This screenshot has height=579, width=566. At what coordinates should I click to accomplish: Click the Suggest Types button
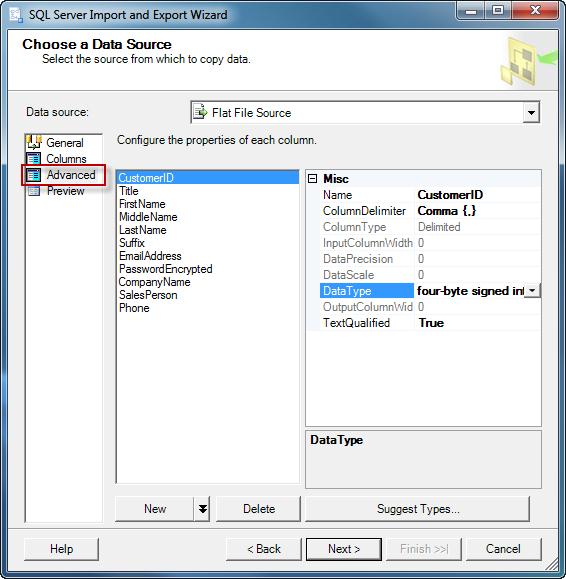coord(418,509)
